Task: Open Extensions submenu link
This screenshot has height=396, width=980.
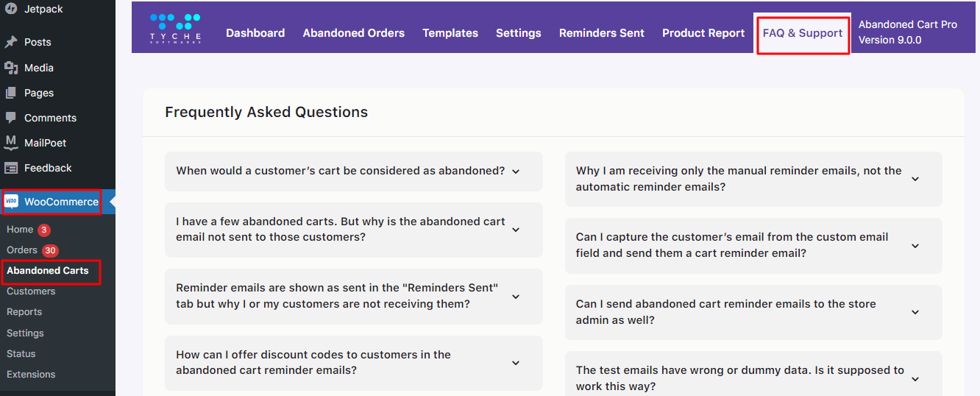Action: tap(31, 375)
